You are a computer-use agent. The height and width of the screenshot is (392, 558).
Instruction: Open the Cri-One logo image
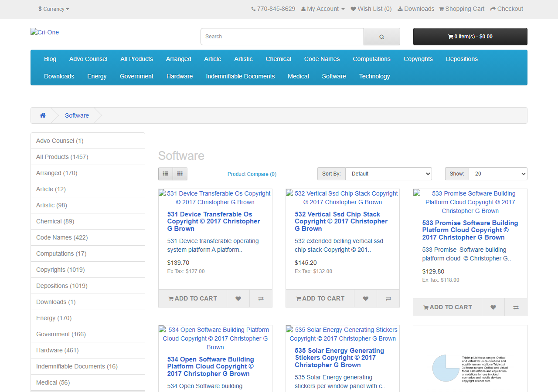point(44,32)
